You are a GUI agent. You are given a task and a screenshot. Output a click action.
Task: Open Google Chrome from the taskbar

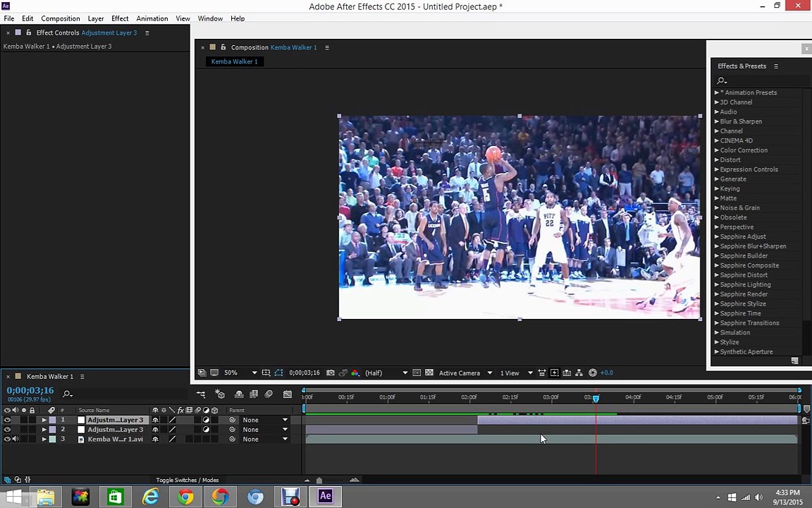pos(185,496)
